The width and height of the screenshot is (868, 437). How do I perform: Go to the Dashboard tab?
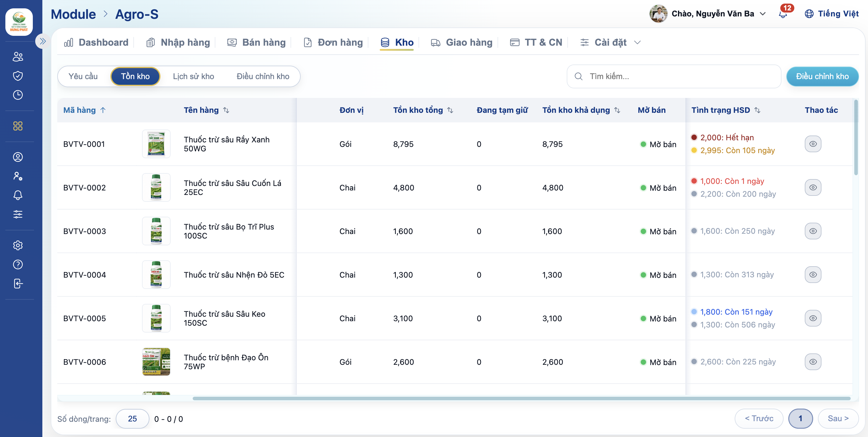click(96, 42)
